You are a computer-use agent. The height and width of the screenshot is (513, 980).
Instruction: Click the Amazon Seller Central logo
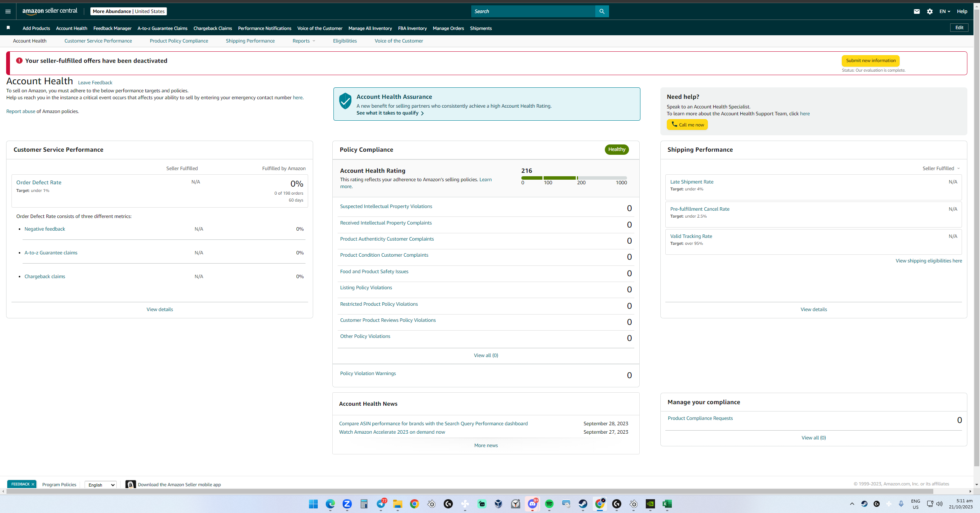50,11
